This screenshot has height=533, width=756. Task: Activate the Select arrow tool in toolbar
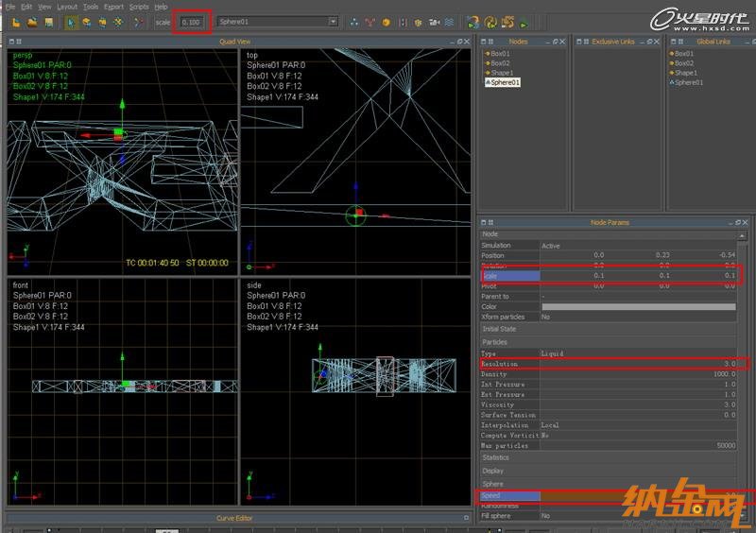click(71, 21)
